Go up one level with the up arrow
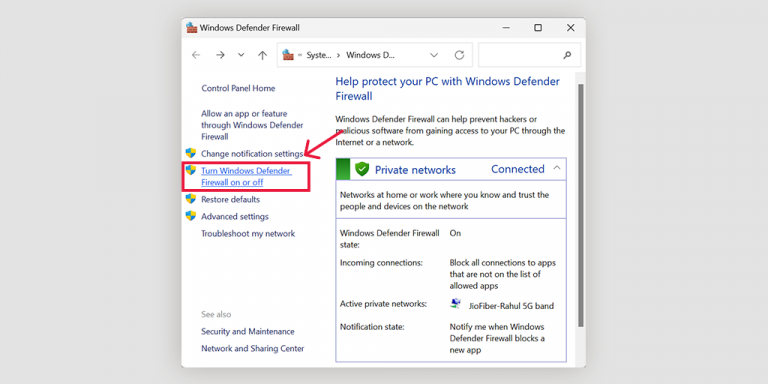 click(x=263, y=55)
